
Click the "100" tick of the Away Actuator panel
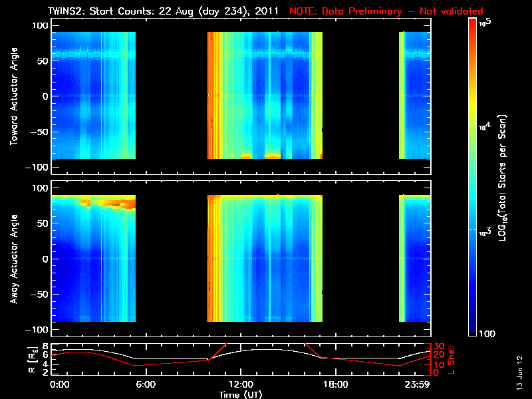pyautogui.click(x=40, y=188)
